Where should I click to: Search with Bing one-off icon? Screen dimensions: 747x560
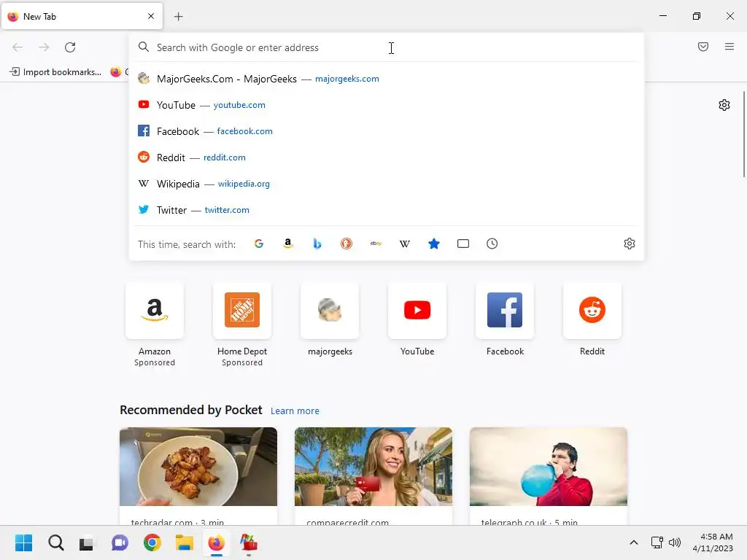pos(317,244)
